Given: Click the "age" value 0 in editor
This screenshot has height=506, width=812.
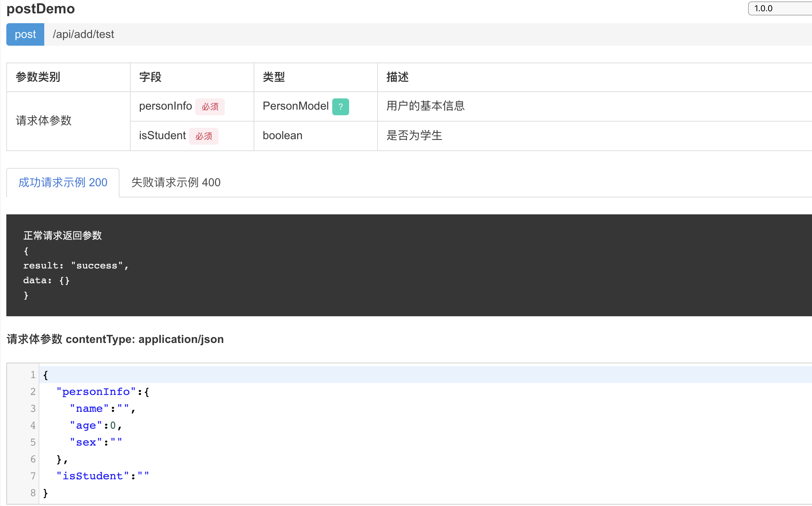Looking at the screenshot, I should 113,426.
